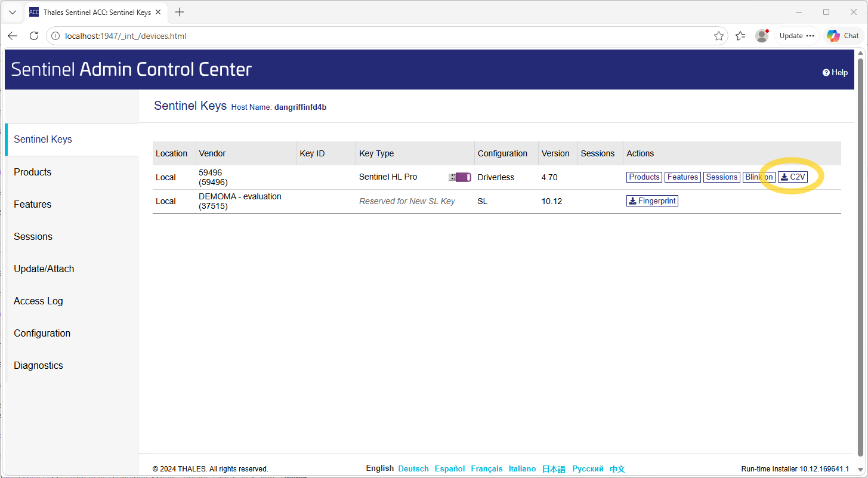Download the C2V file for HL key

pos(793,177)
